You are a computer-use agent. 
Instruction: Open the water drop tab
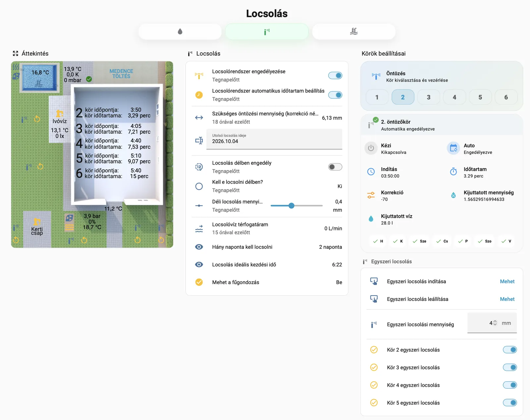[x=180, y=31]
